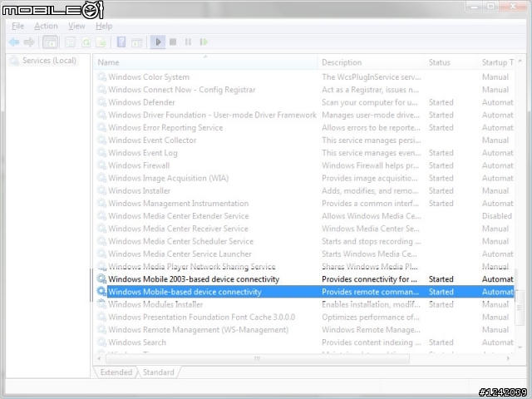Screen dimensions: 532x399
Task: Click description 'Provides connectivity for ...'
Action: point(369,279)
